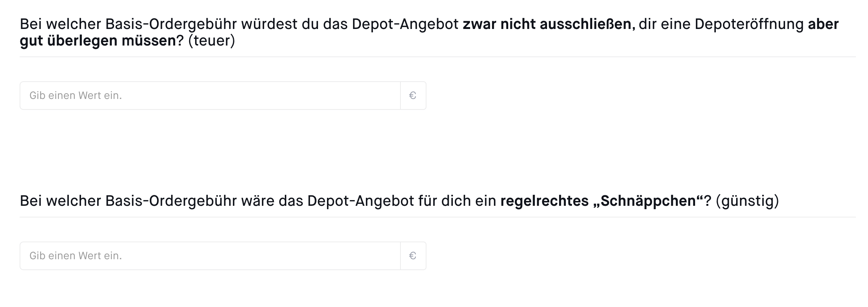Click "Basis-Ordergebühr" in the second question
The height and width of the screenshot is (307, 868).
coord(171,201)
